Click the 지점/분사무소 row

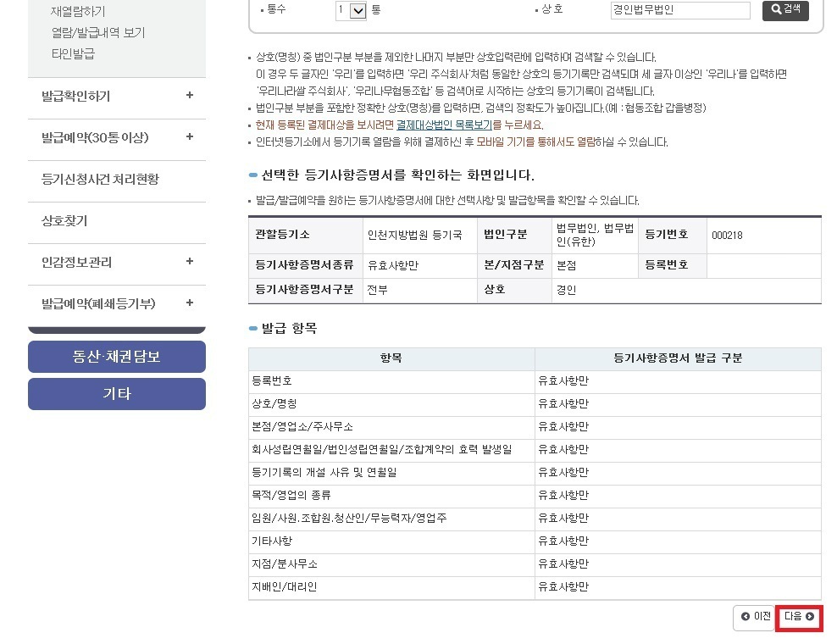[535, 565]
